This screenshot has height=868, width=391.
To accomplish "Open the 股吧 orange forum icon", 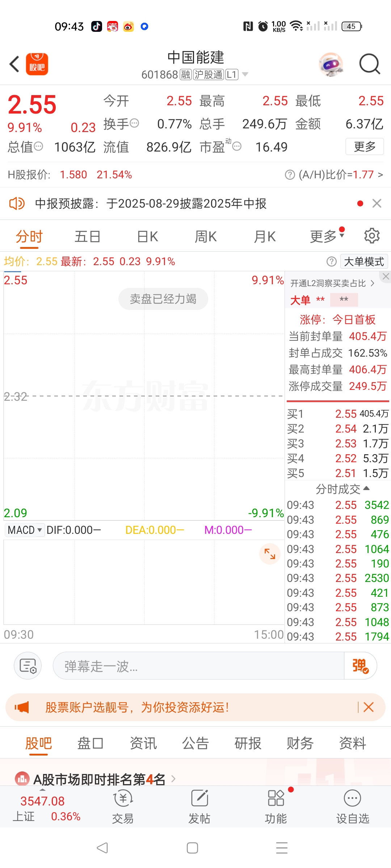I will click(37, 64).
